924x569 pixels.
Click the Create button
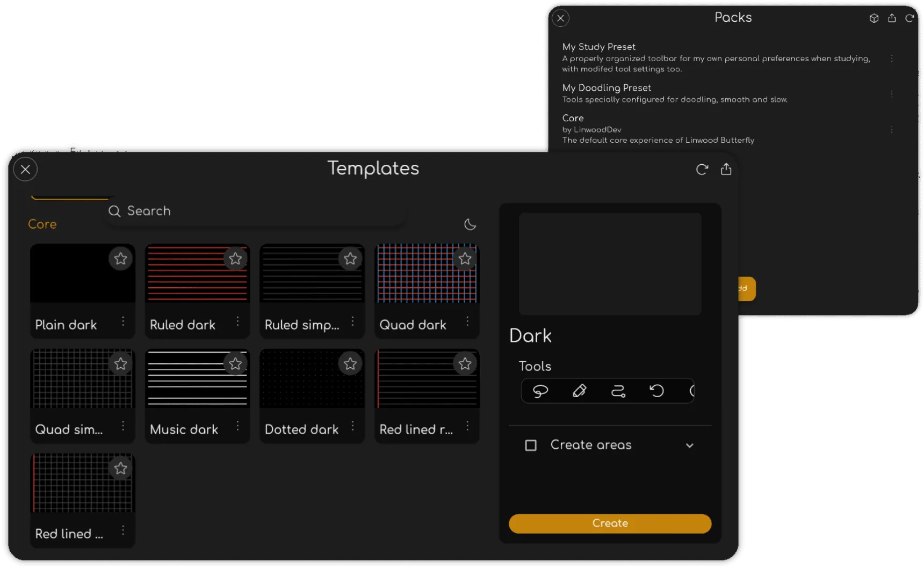point(610,523)
